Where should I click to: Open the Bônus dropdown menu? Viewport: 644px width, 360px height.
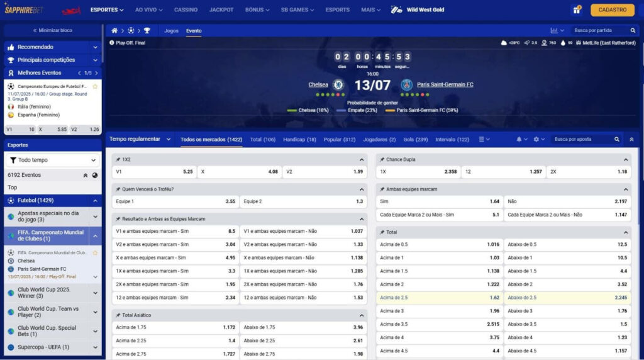pyautogui.click(x=257, y=9)
